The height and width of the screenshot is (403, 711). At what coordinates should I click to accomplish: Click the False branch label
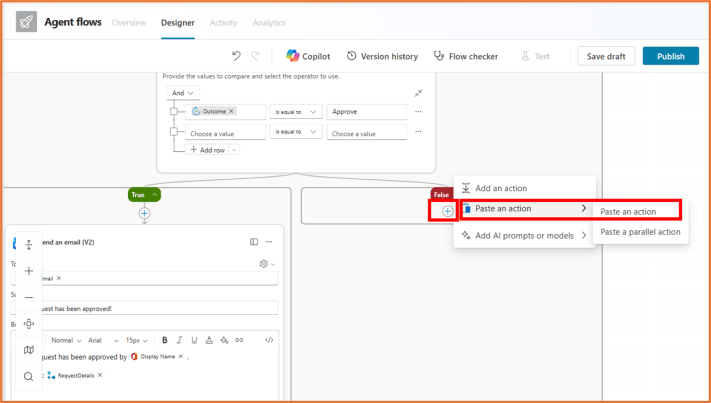(x=441, y=195)
